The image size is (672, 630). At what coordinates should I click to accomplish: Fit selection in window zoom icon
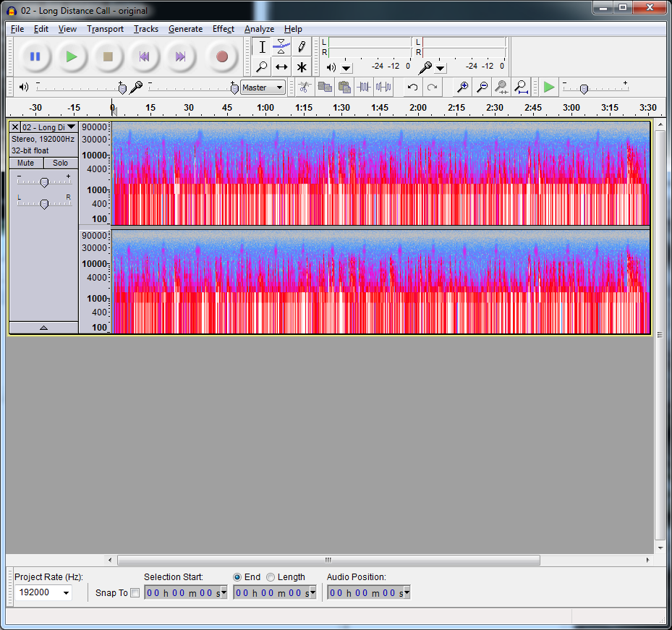tap(501, 88)
